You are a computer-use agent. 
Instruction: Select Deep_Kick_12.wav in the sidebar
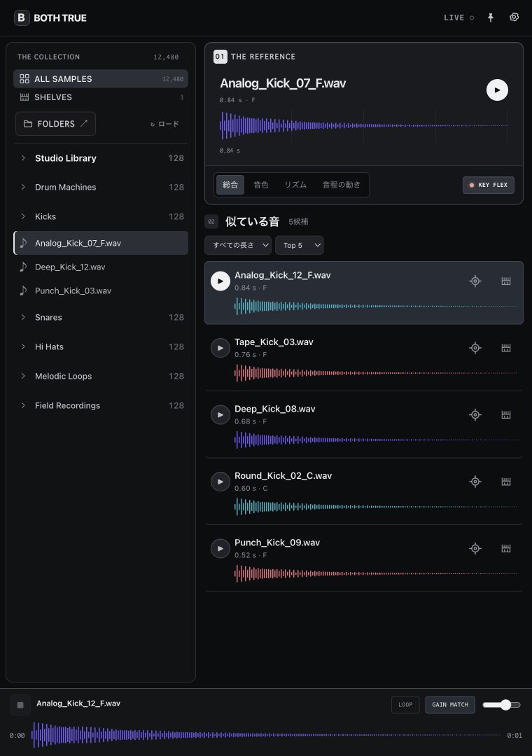(101, 267)
